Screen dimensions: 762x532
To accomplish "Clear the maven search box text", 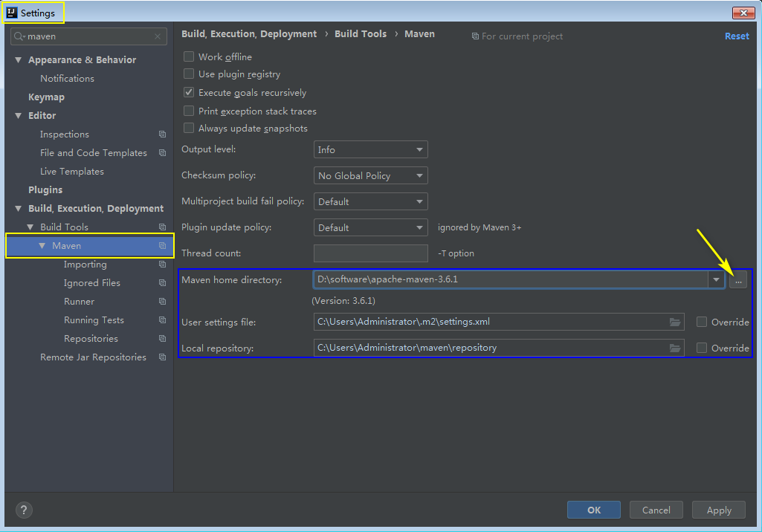I will pos(158,36).
